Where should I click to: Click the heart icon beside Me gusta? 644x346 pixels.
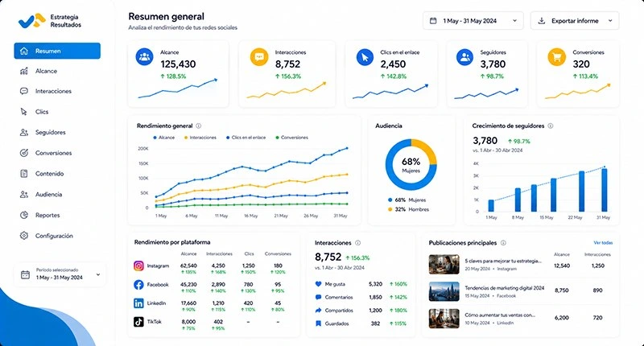coord(318,284)
